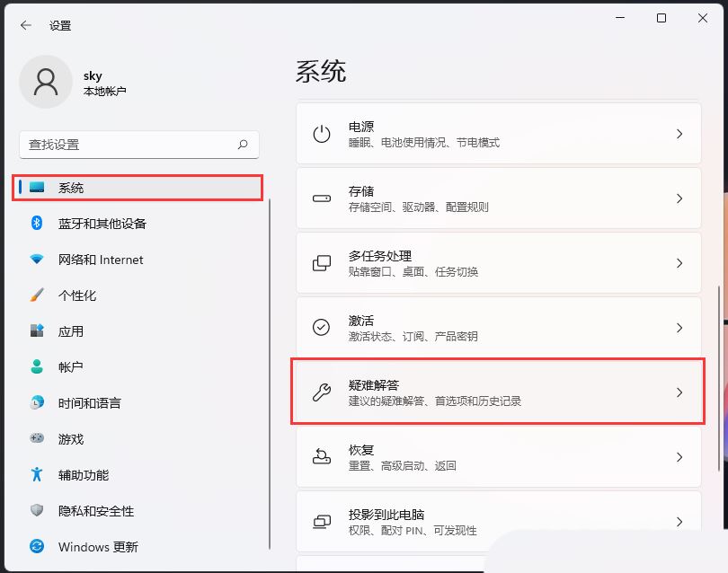
Task: Select 时间和语言 in the sidebar
Action: [x=89, y=403]
